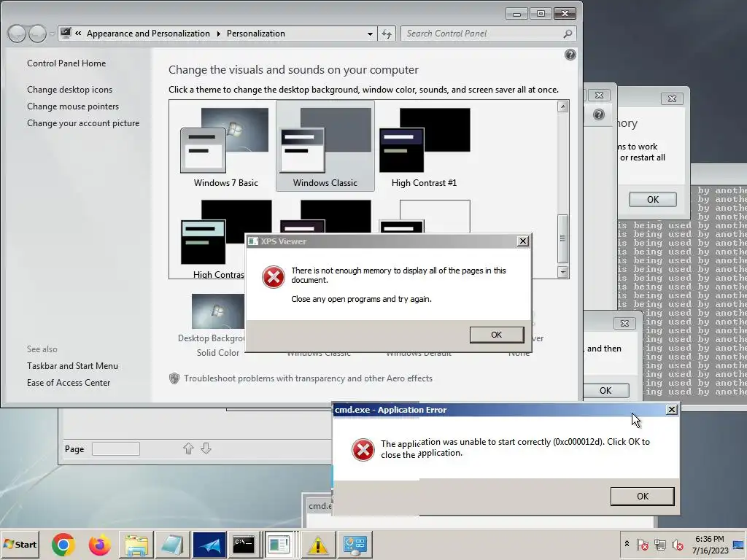Go forward with the navigation forward arrow
Image resolution: width=747 pixels, height=560 pixels.
(x=38, y=34)
